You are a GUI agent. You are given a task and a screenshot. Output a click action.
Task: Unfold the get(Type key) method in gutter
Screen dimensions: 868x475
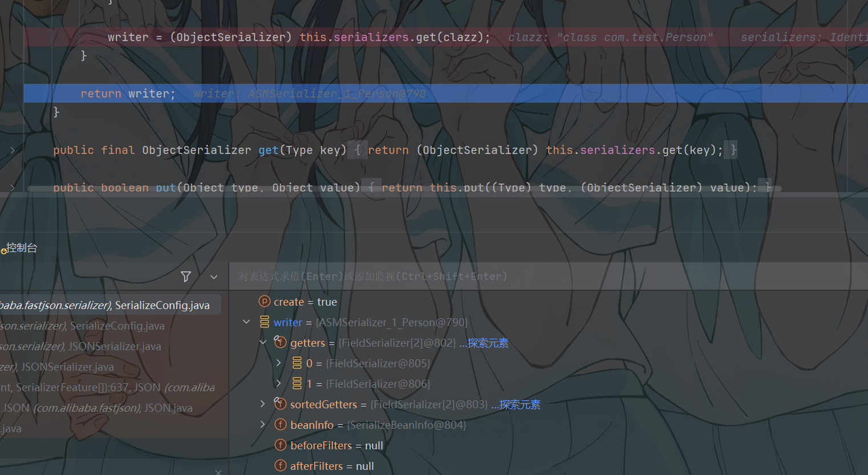click(13, 150)
